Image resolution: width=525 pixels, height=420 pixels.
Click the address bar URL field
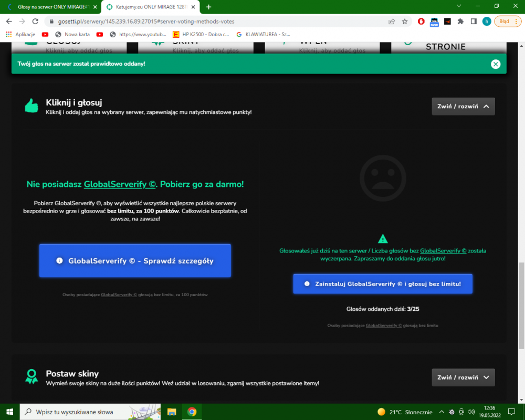click(x=214, y=22)
